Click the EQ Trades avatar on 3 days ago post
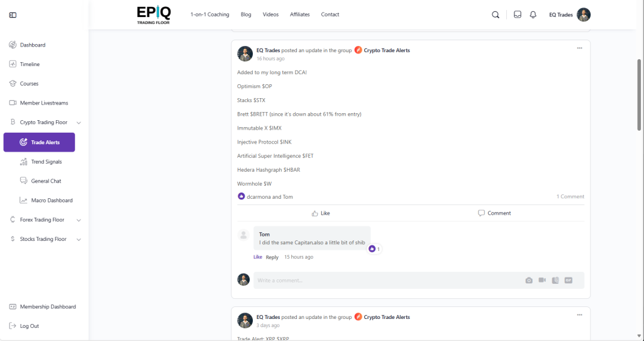Screen dimensions: 644x341 [x=245, y=320]
